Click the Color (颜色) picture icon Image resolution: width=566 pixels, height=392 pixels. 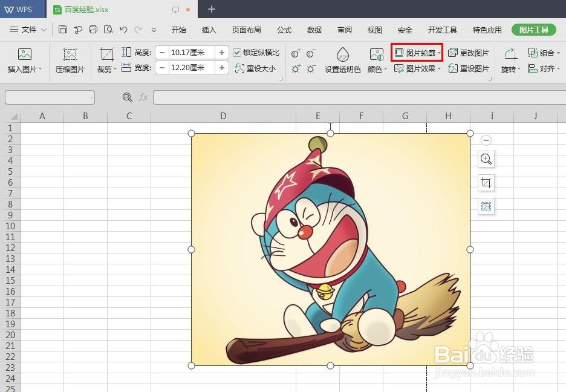377,54
